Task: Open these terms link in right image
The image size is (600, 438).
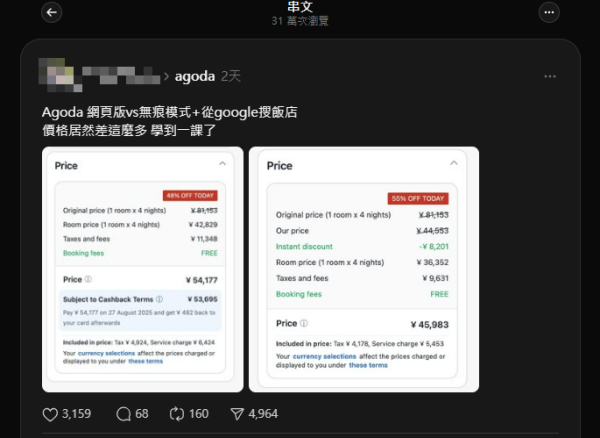Action: (368, 365)
